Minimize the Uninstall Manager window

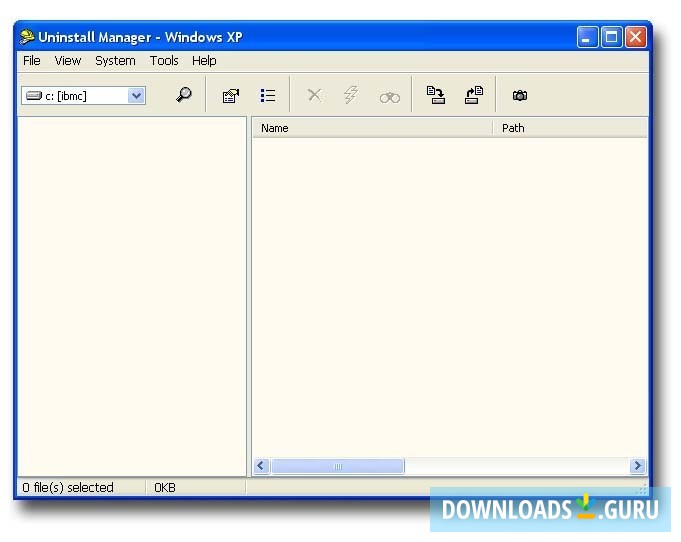[587, 37]
